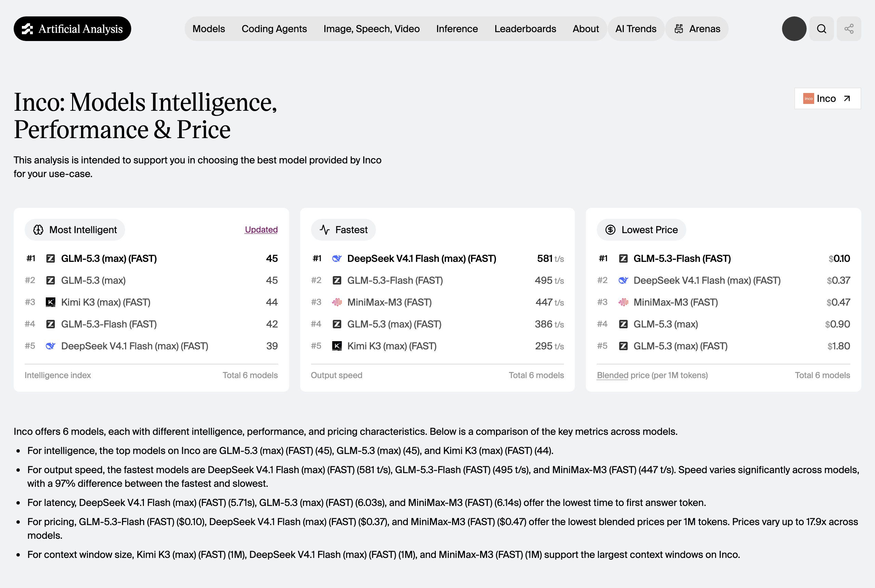Click the dark circular theme toggle
875x588 pixels.
pos(794,29)
